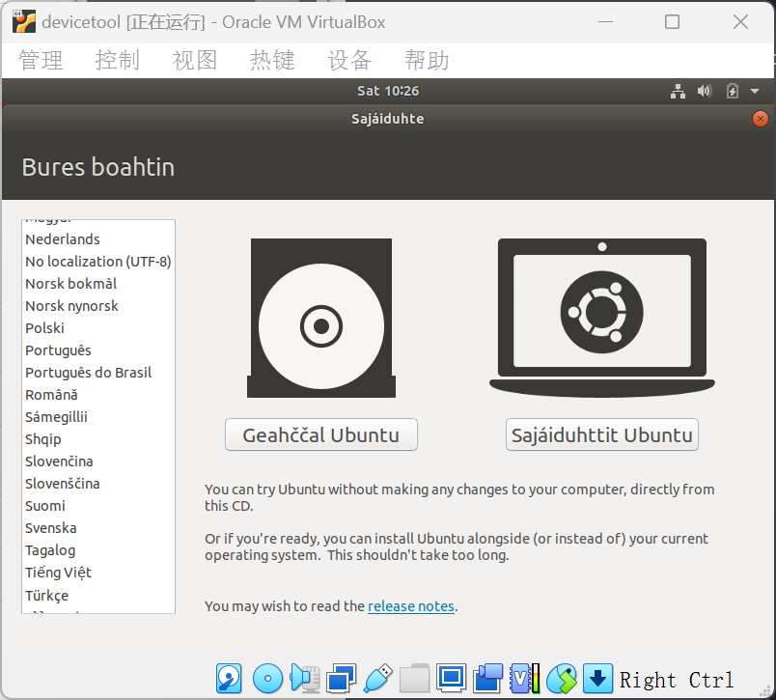Select Shqip in the language list
The height and width of the screenshot is (700, 776).
(x=98, y=439)
